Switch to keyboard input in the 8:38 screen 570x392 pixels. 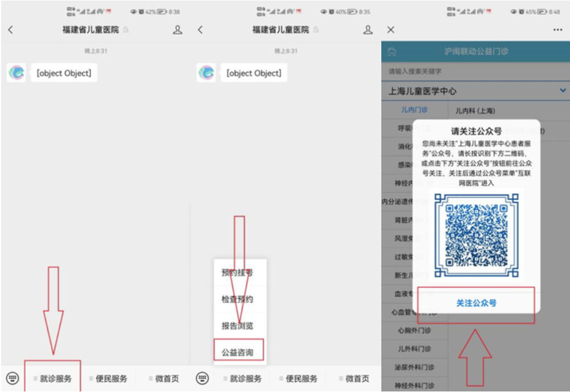[x=13, y=378]
